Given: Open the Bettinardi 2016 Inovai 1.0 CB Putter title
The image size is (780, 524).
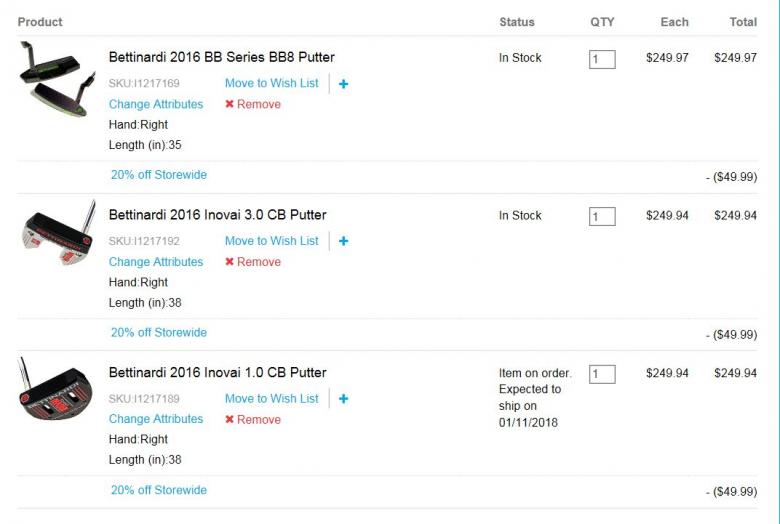Looking at the screenshot, I should [x=218, y=373].
